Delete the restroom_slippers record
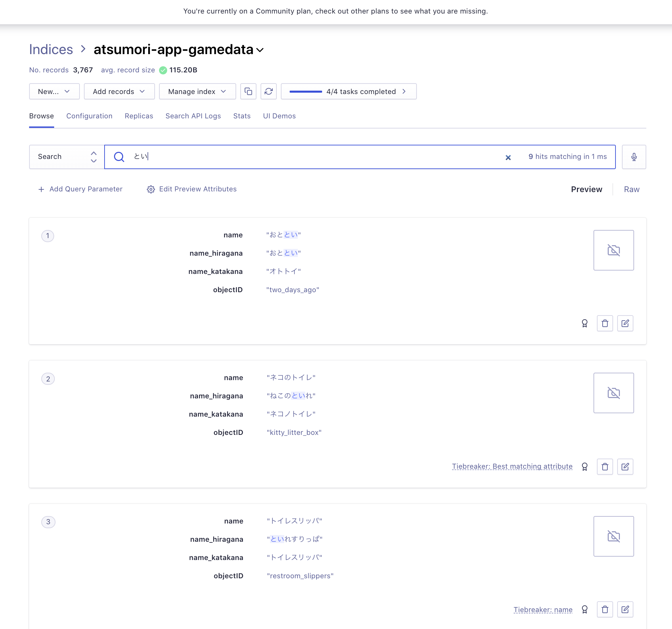672x629 pixels. click(605, 609)
